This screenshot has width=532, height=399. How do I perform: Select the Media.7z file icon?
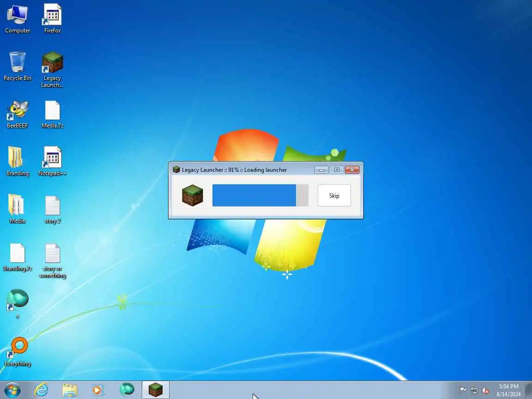52,115
